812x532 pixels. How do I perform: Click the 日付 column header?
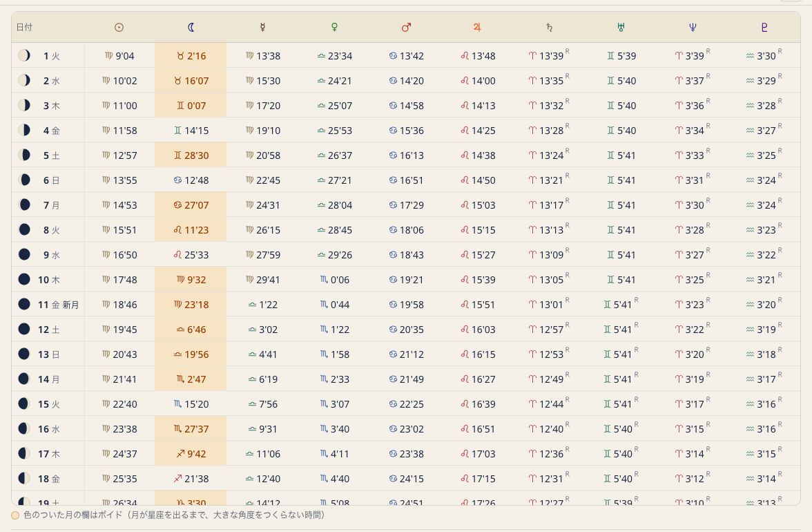tap(24, 28)
